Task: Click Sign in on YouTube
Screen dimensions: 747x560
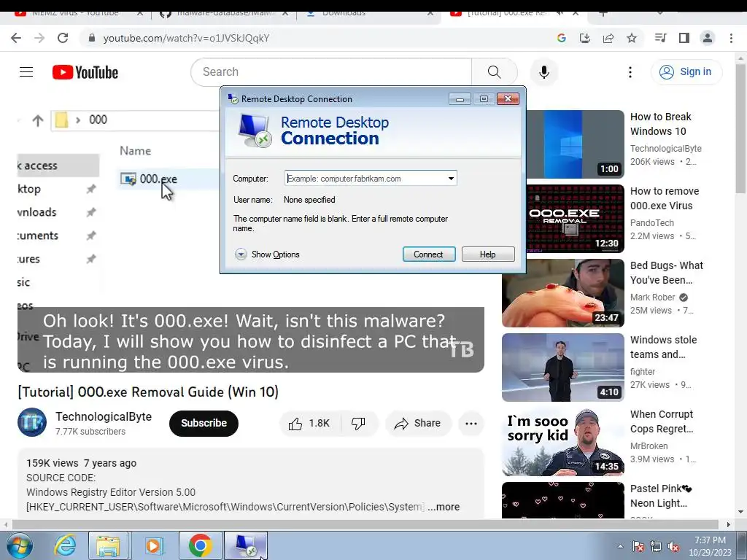Action: pyautogui.click(x=686, y=72)
